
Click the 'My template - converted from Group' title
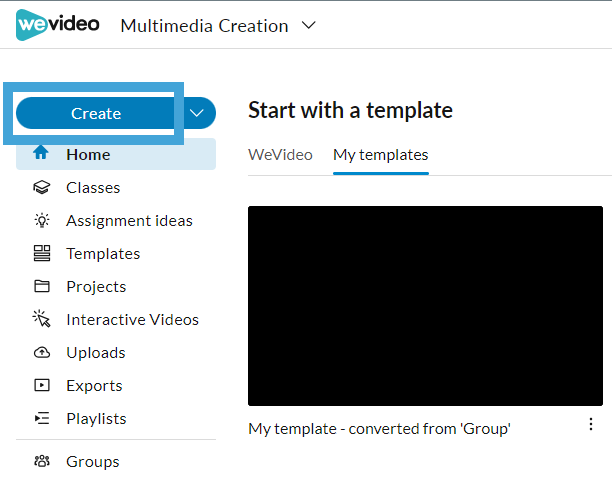(379, 429)
